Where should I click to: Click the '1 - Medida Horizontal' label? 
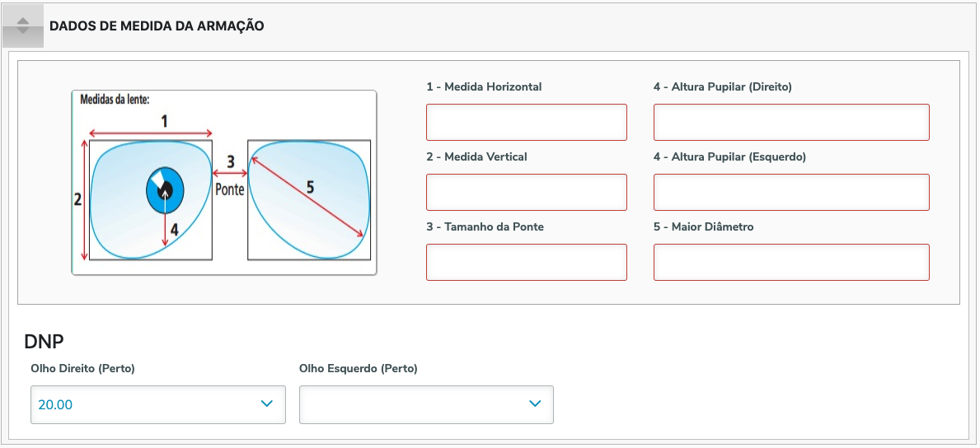[484, 86]
